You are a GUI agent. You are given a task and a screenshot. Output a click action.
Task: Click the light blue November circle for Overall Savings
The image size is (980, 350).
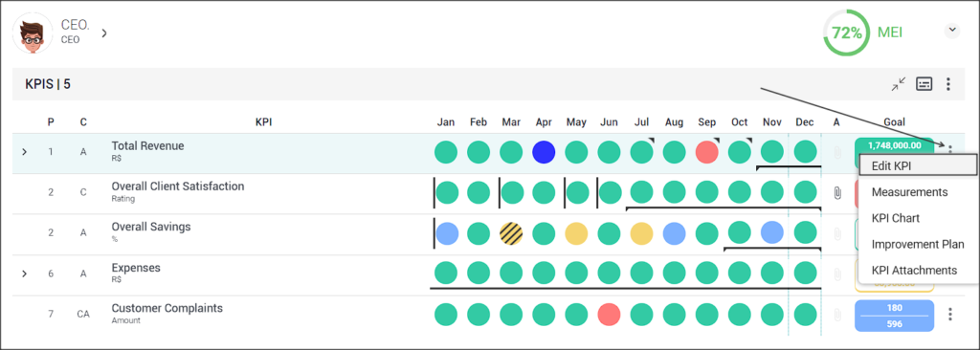[x=772, y=231]
